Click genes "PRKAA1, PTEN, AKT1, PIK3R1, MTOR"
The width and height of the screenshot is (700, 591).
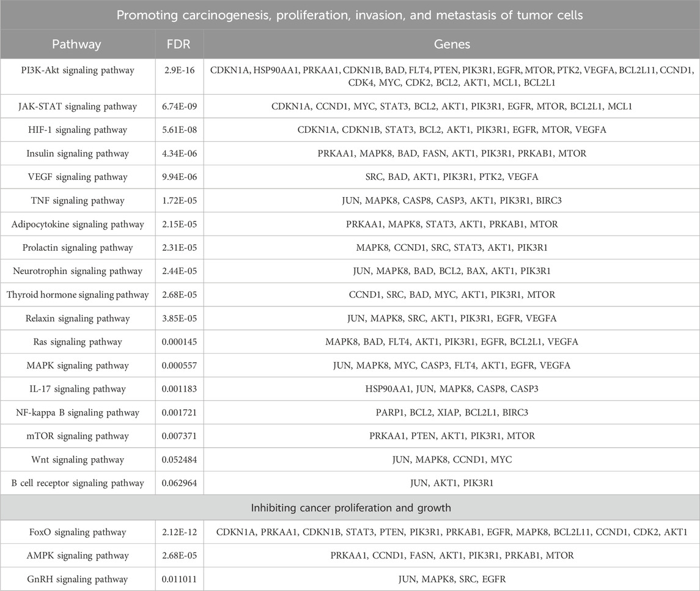point(452,436)
